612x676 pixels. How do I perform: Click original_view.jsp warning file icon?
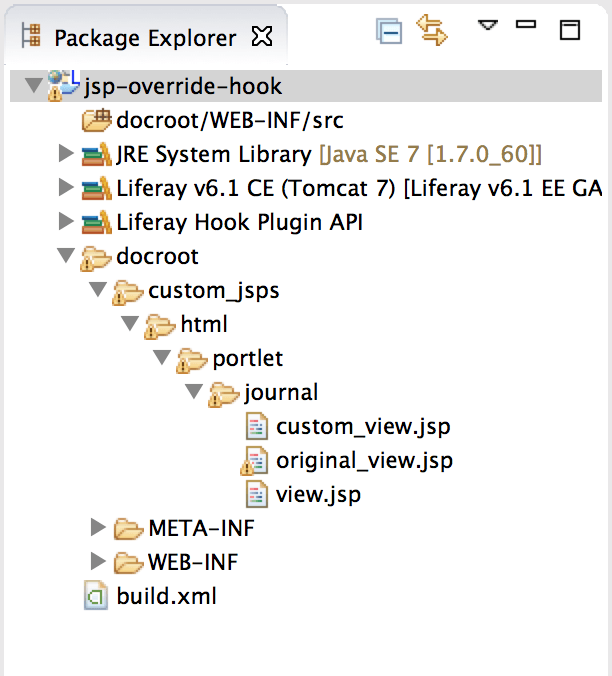click(x=255, y=461)
